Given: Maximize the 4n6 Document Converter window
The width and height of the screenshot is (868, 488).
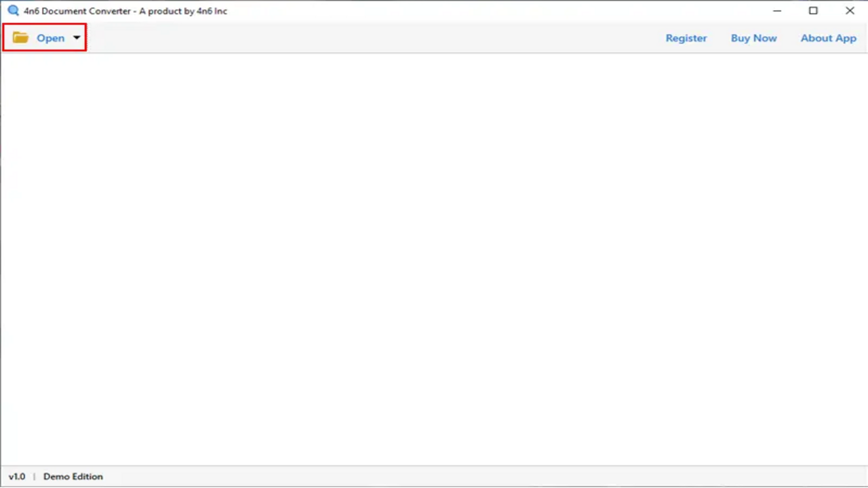Looking at the screenshot, I should coord(813,11).
